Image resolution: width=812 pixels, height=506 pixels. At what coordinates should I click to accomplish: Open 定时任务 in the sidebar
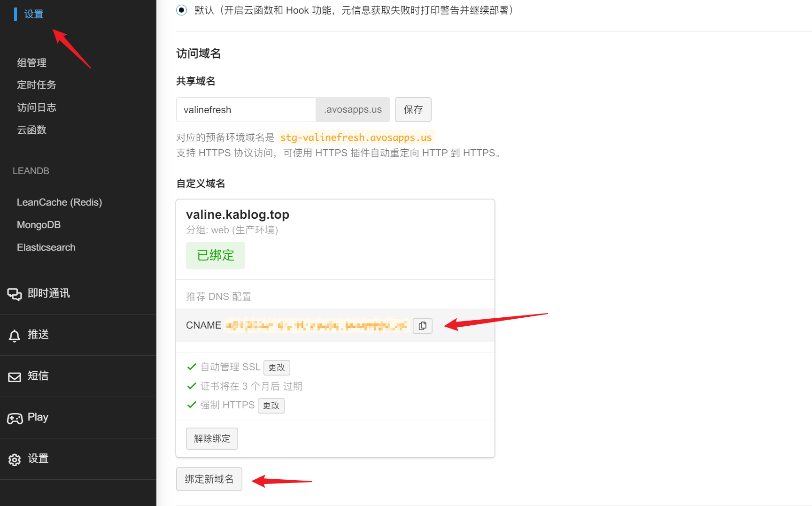click(37, 85)
